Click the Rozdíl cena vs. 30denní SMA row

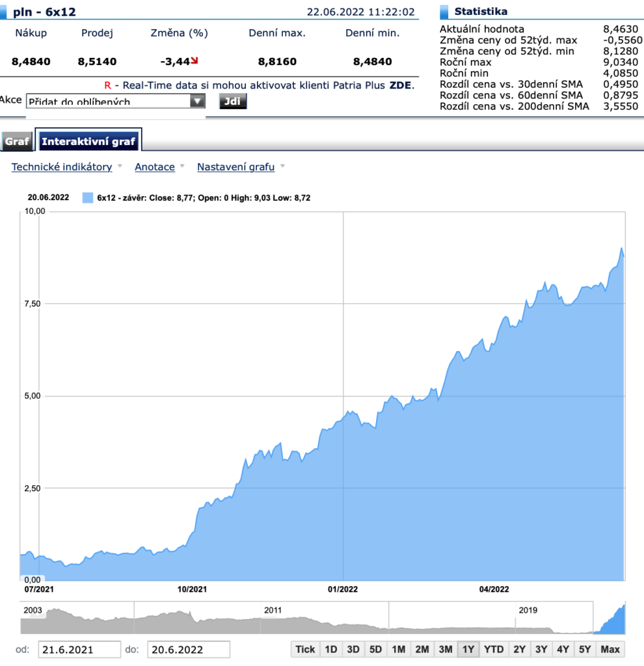click(x=539, y=85)
